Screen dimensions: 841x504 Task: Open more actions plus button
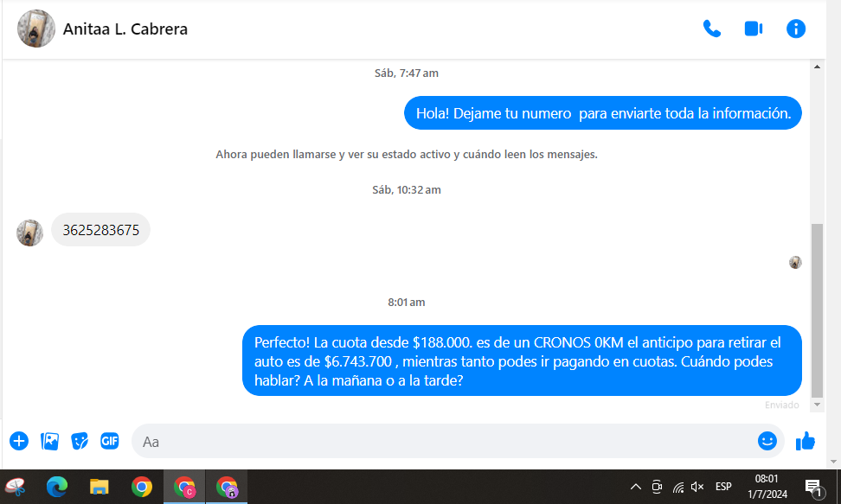[19, 441]
